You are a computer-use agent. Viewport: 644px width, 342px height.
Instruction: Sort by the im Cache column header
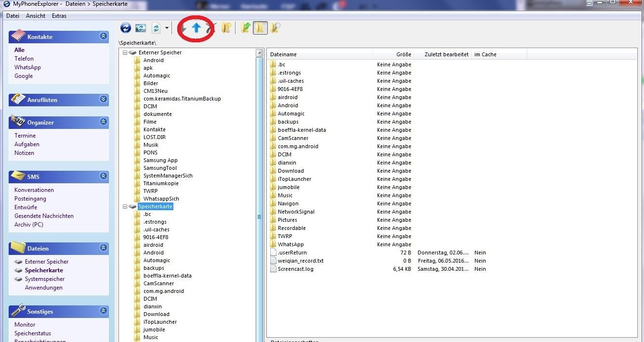point(499,54)
